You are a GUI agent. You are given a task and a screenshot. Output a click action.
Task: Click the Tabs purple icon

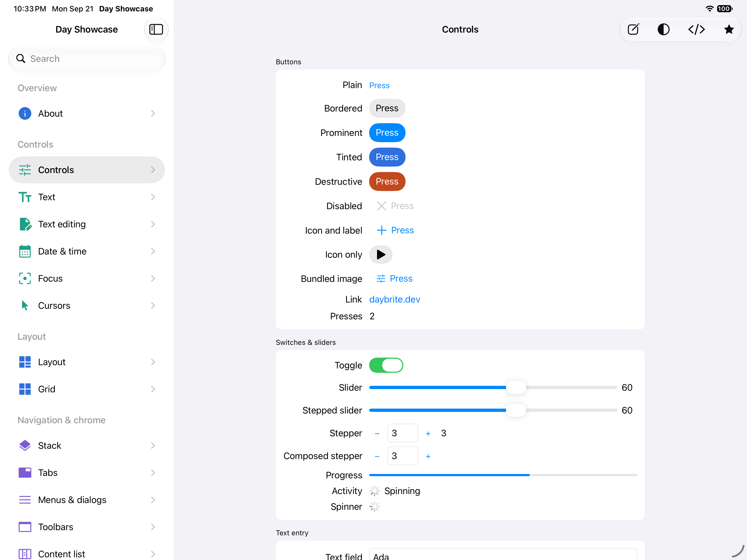pyautogui.click(x=25, y=473)
